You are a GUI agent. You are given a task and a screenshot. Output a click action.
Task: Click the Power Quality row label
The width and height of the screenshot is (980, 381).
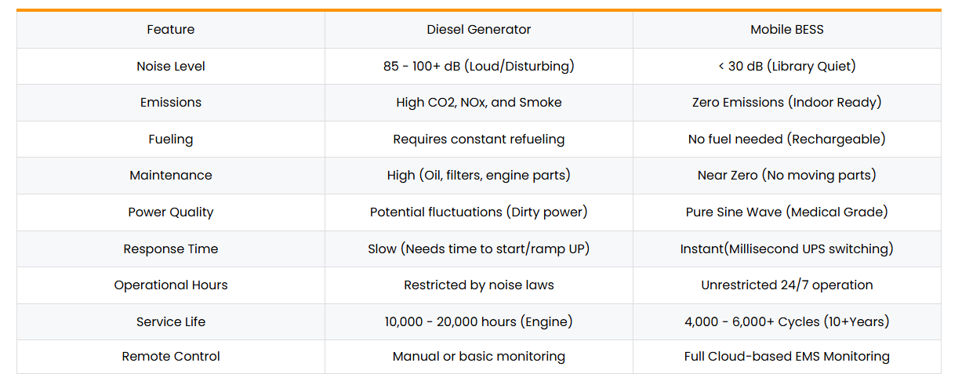coord(171,212)
